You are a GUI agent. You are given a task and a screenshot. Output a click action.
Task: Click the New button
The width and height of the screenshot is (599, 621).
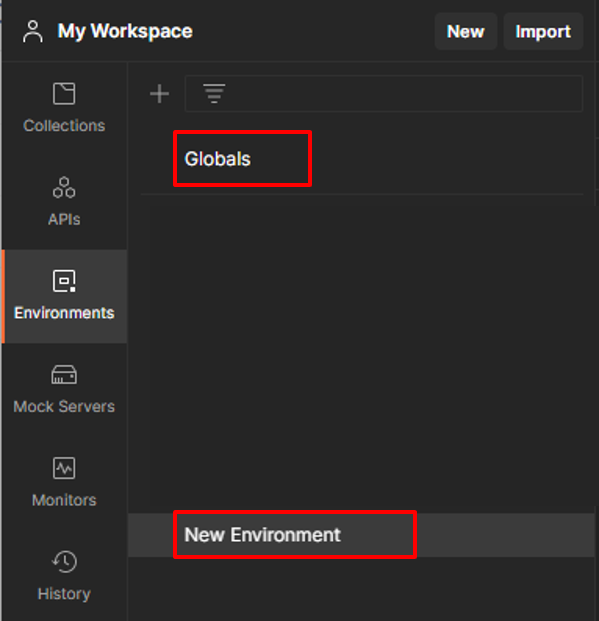tap(465, 31)
